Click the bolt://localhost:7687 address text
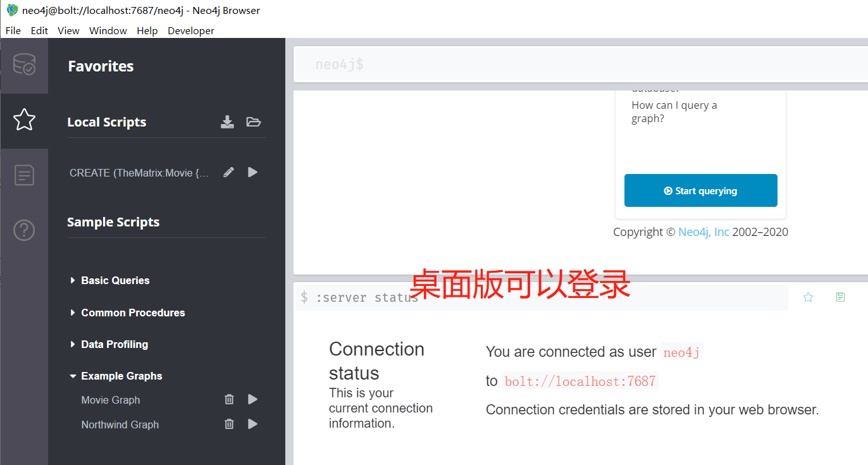This screenshot has height=465, width=868. [580, 381]
